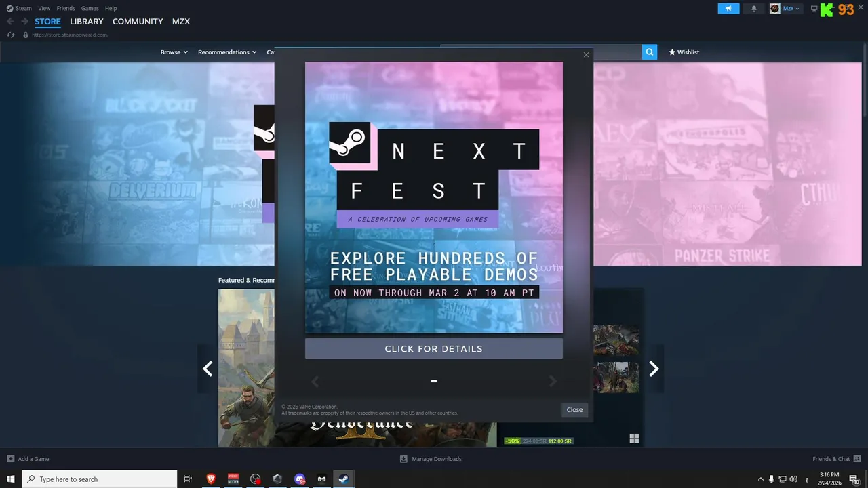This screenshot has height=488, width=868.
Task: Open the network tray icon
Action: [x=783, y=479]
